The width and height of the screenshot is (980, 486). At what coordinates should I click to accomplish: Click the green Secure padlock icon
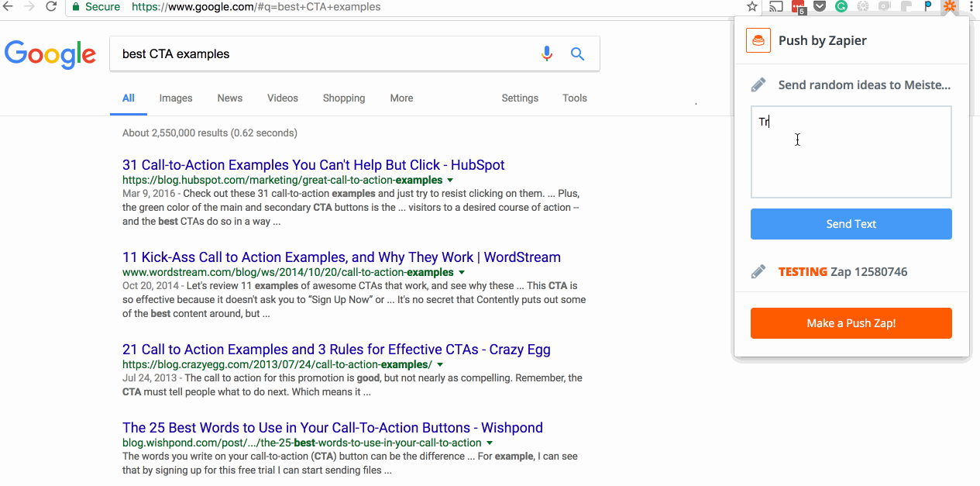(x=75, y=7)
